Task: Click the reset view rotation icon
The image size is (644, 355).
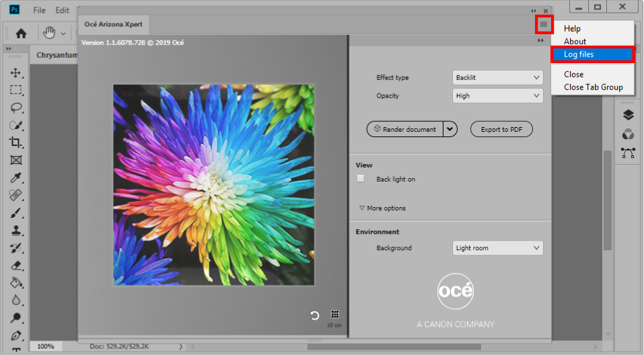Action: (314, 315)
